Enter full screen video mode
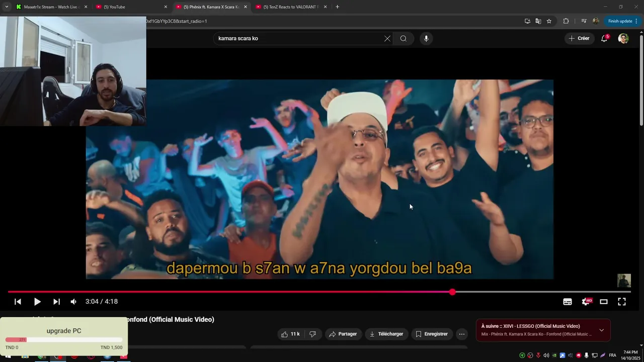 pyautogui.click(x=622, y=302)
